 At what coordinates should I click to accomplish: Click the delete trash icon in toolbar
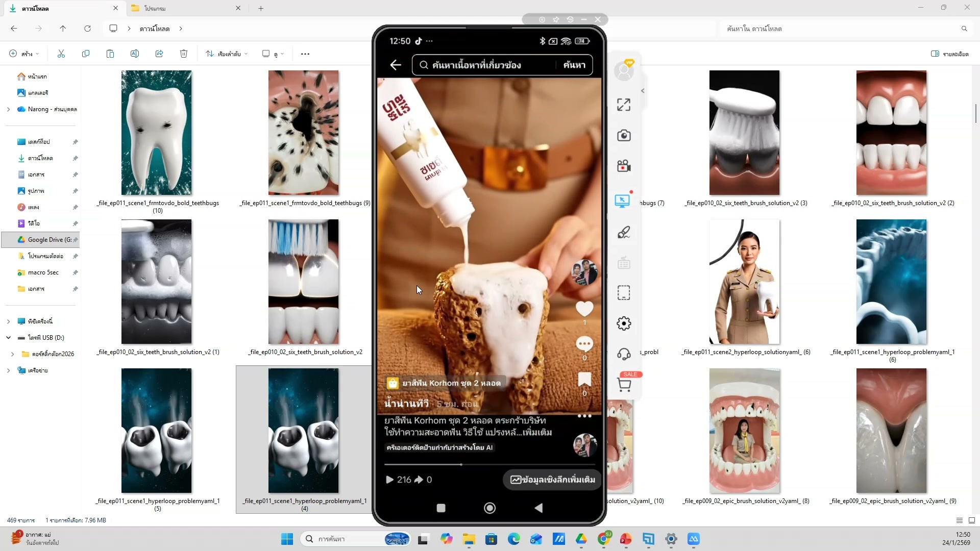184,54
